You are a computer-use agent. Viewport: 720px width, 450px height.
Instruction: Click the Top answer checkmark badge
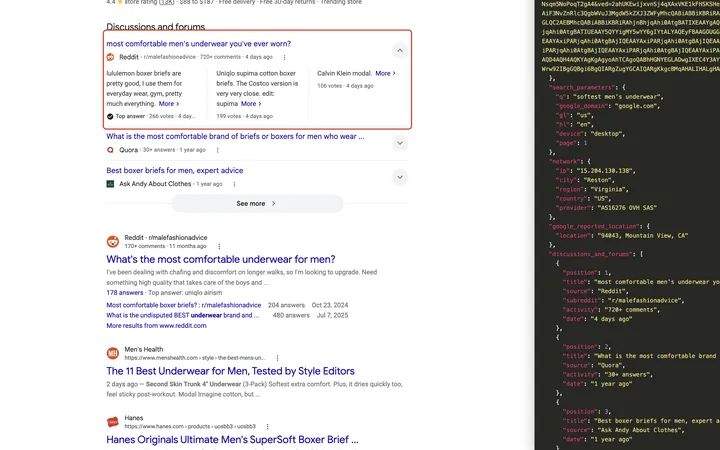point(110,117)
